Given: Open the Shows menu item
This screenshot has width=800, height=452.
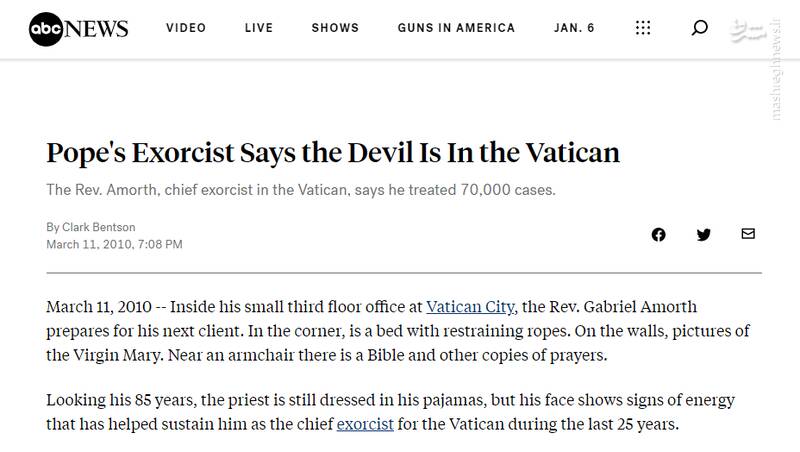Looking at the screenshot, I should coord(335,28).
